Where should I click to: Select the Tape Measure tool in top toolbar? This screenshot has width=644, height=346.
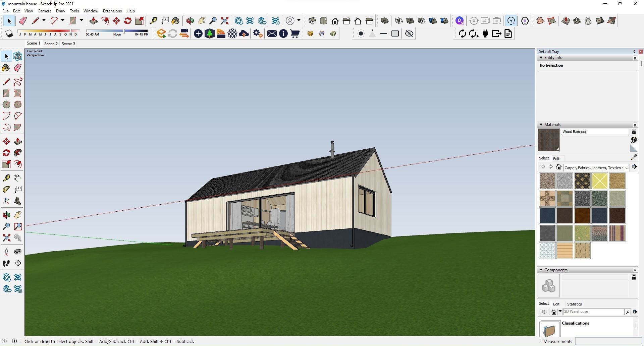coord(153,21)
